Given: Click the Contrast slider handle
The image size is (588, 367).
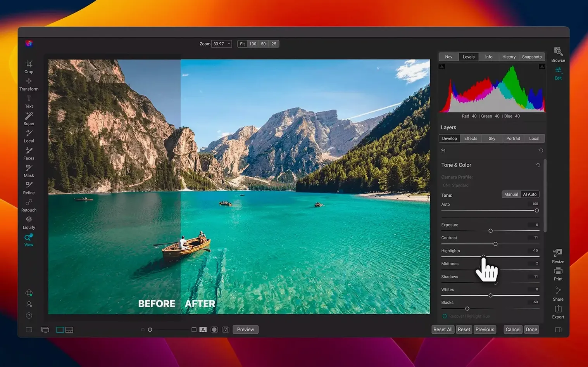Looking at the screenshot, I should tap(495, 244).
